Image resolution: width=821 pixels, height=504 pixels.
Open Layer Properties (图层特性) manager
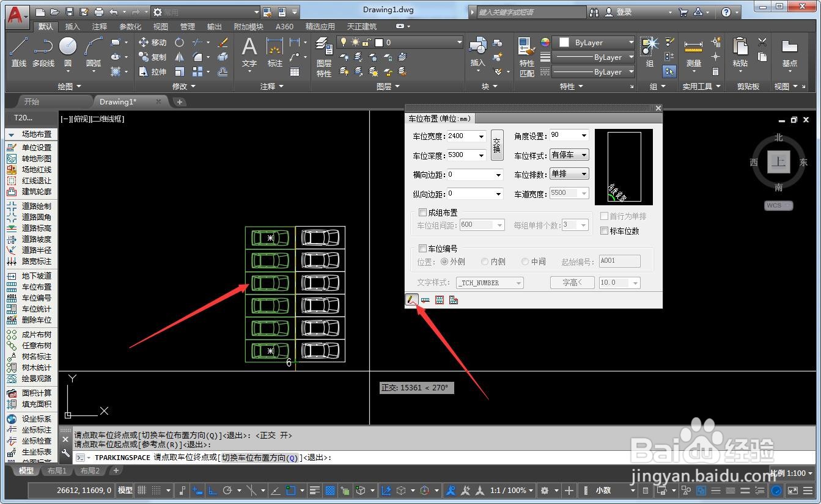324,56
